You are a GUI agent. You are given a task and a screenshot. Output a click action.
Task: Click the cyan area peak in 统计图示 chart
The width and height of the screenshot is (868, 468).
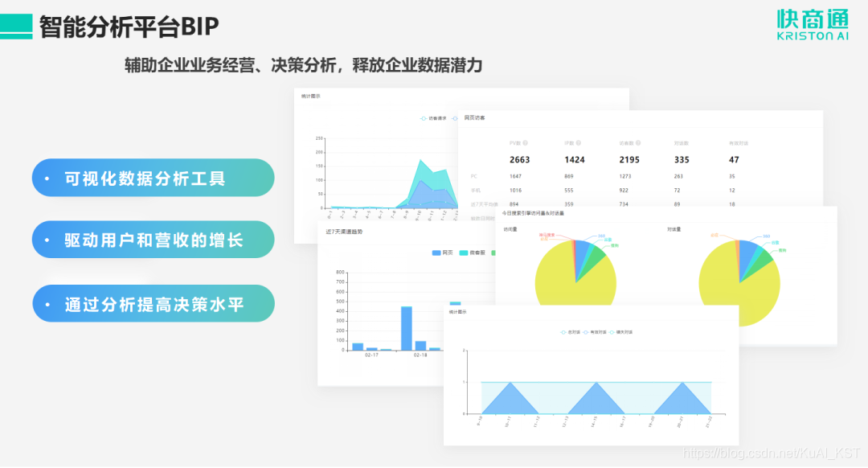tap(422, 161)
